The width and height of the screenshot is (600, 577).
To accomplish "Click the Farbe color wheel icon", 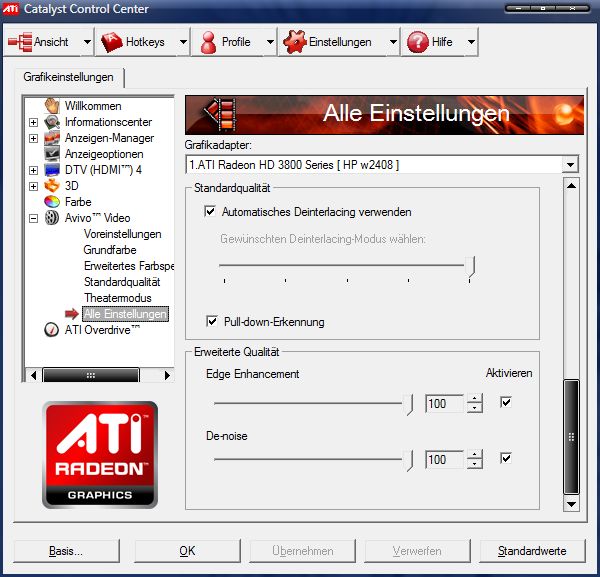I will [52, 202].
